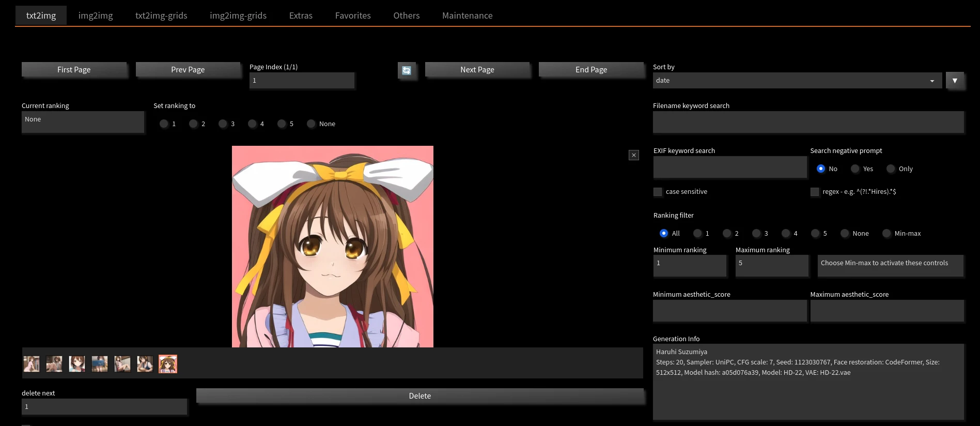The width and height of the screenshot is (980, 426).
Task: Set ranking to 3
Action: pyautogui.click(x=223, y=124)
